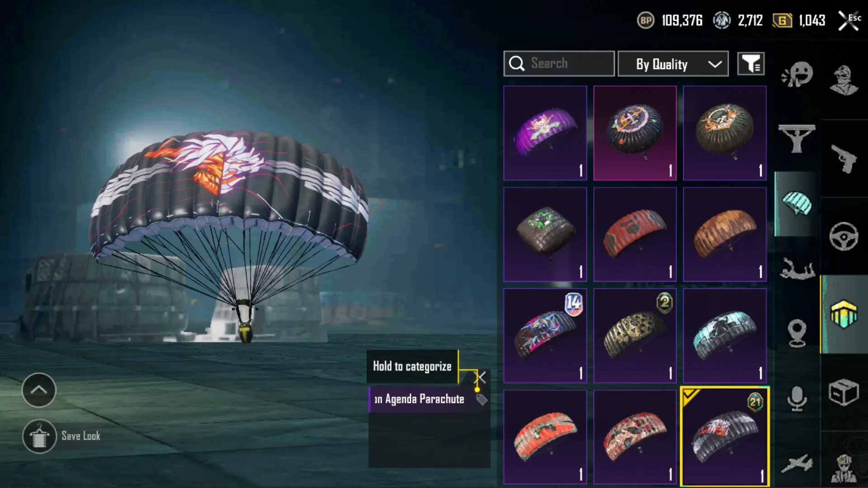Click the filter funnel icon
Screen dimensions: 868x488
(751, 64)
